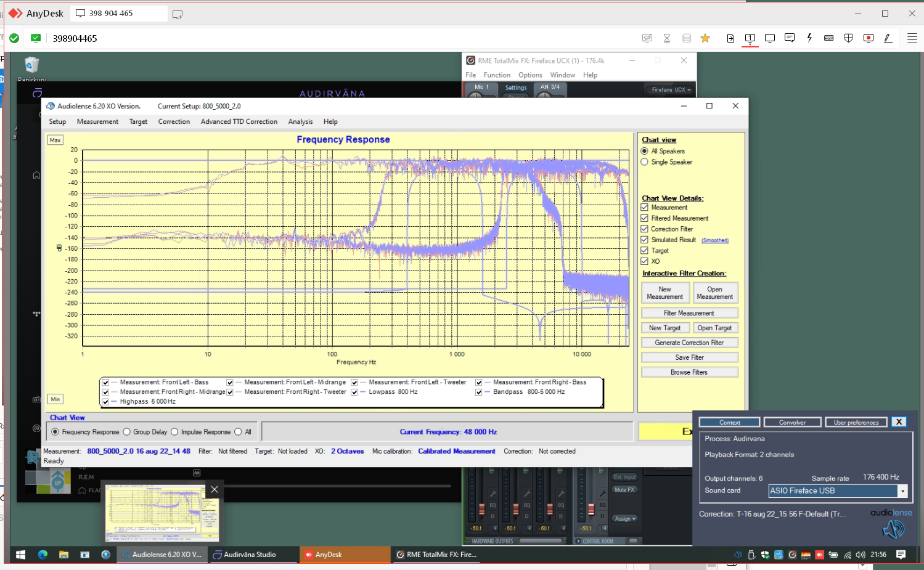Click Audirvana sidebar home icon
Image resolution: width=924 pixels, height=570 pixels.
pyautogui.click(x=36, y=176)
